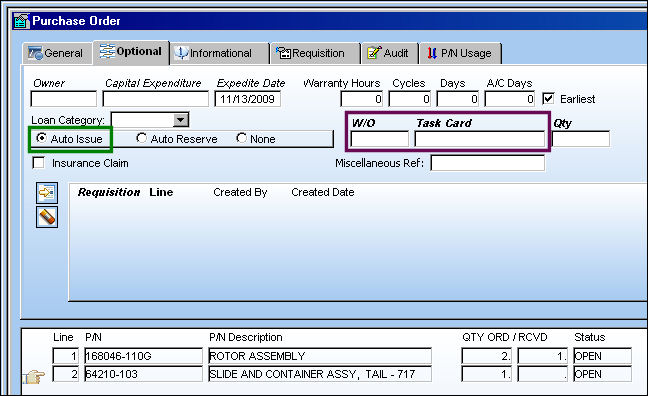Image resolution: width=648 pixels, height=396 pixels.
Task: Click the Purchase Order window title icon
Action: (x=21, y=21)
